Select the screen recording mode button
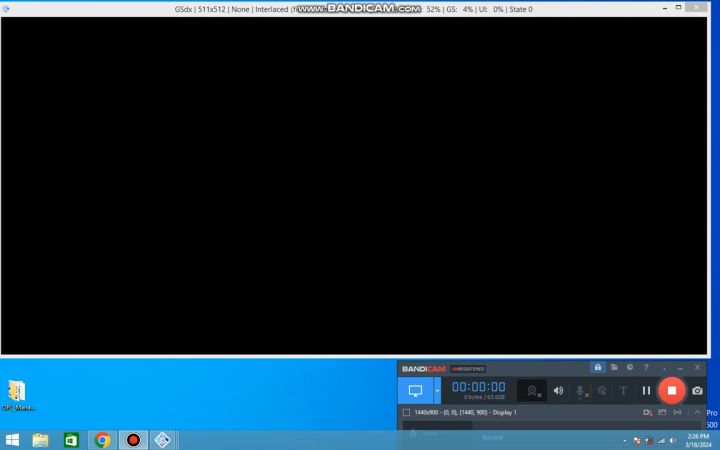Image resolution: width=720 pixels, height=450 pixels. (x=415, y=390)
